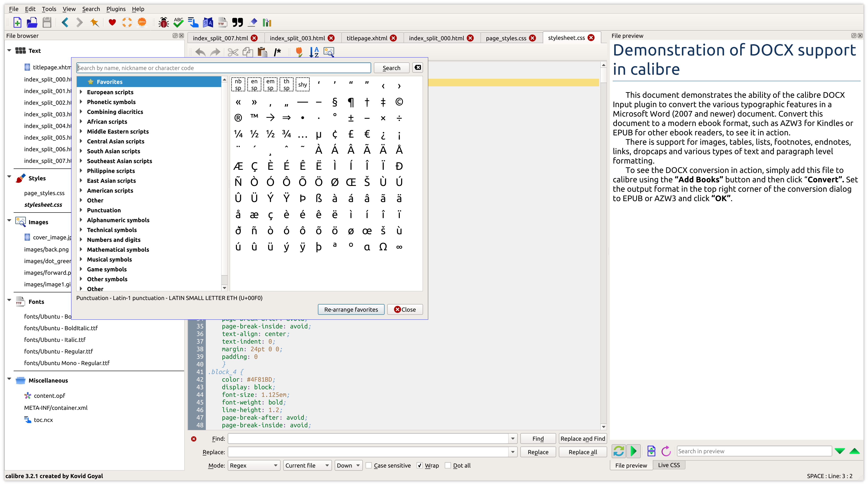Click Re-arrange favorites button
868x485 pixels.
click(351, 309)
